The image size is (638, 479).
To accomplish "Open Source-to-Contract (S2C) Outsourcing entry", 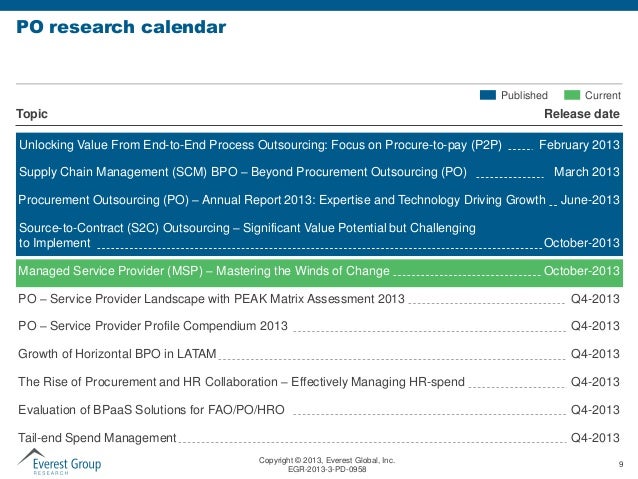I will tap(319, 235).
